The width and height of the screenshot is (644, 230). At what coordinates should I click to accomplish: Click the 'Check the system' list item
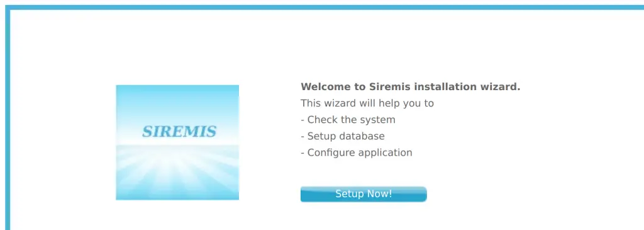(x=348, y=120)
